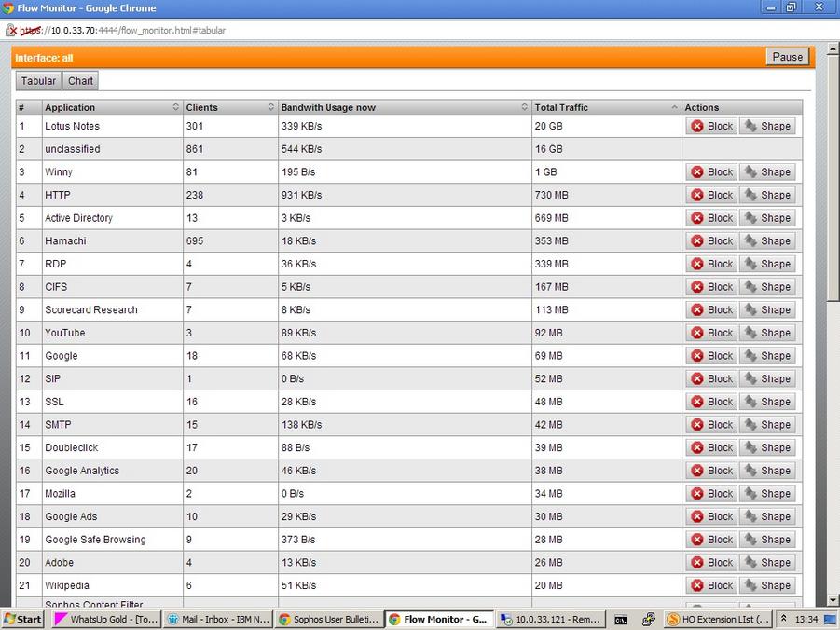Click the red block icon for Scorecard Research
The height and width of the screenshot is (630, 840).
[697, 309]
